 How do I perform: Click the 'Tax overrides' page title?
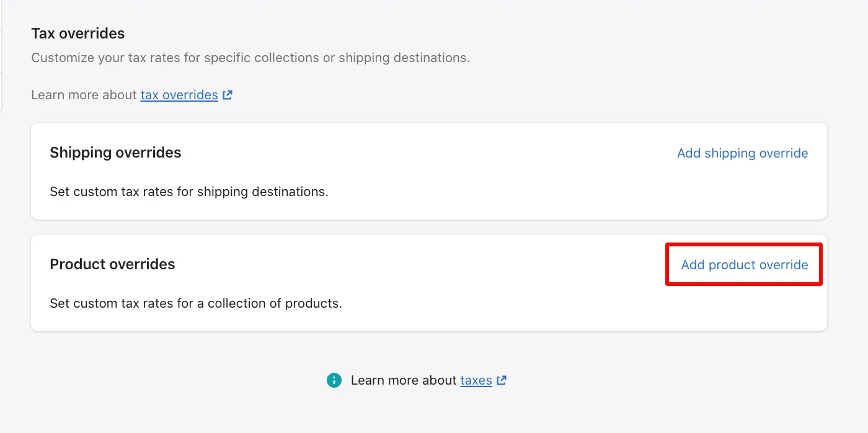[77, 33]
